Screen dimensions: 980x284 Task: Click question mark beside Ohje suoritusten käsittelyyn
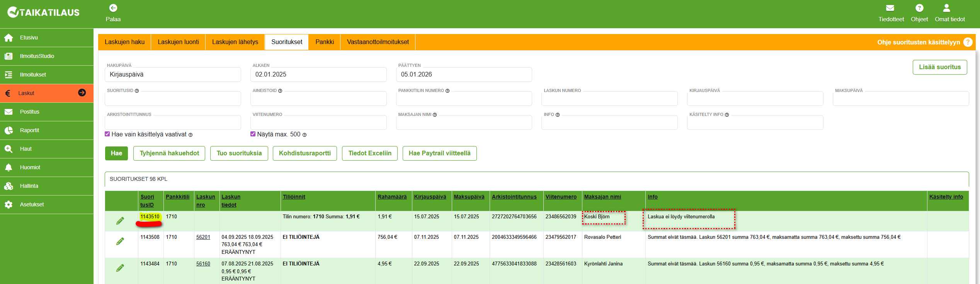pyautogui.click(x=968, y=42)
